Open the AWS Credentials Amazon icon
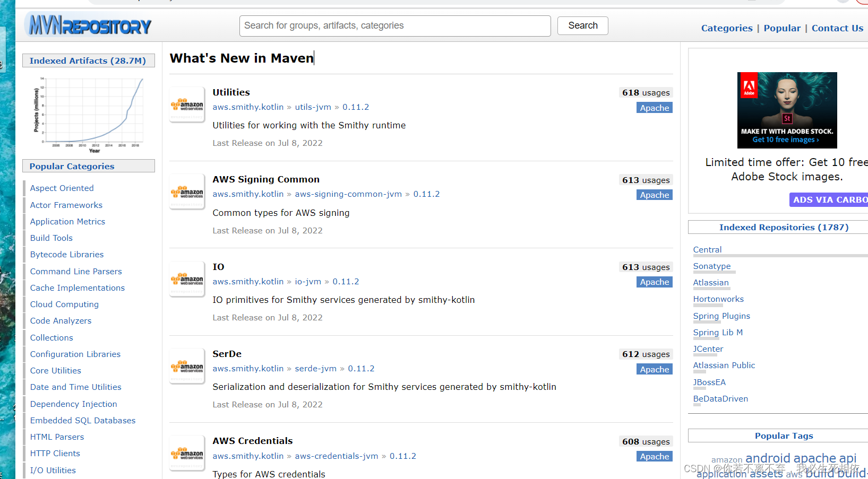 [187, 453]
